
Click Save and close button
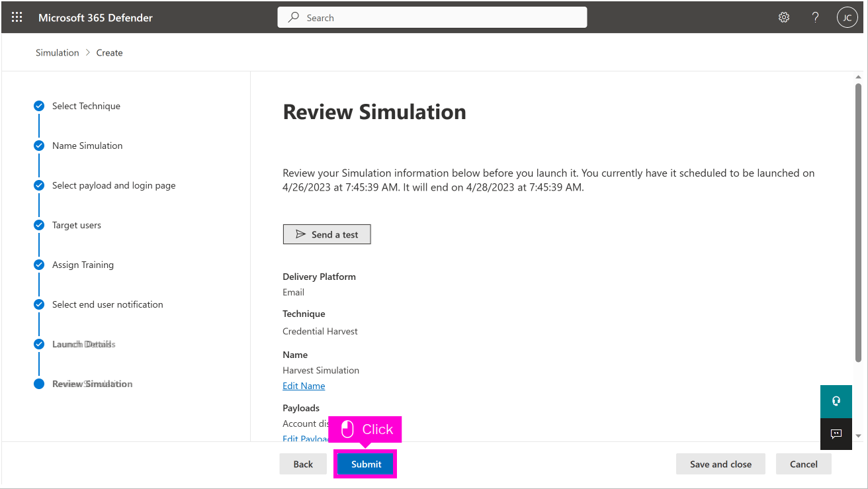(720, 464)
